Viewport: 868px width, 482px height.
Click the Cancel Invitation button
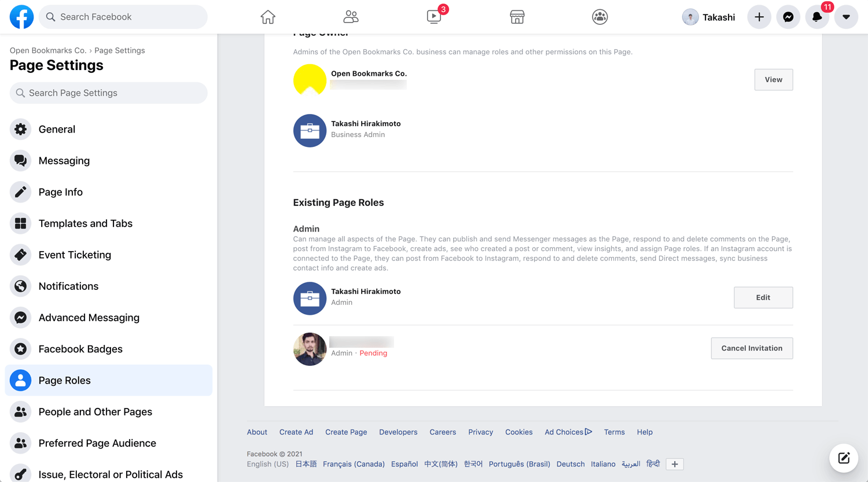click(x=752, y=348)
